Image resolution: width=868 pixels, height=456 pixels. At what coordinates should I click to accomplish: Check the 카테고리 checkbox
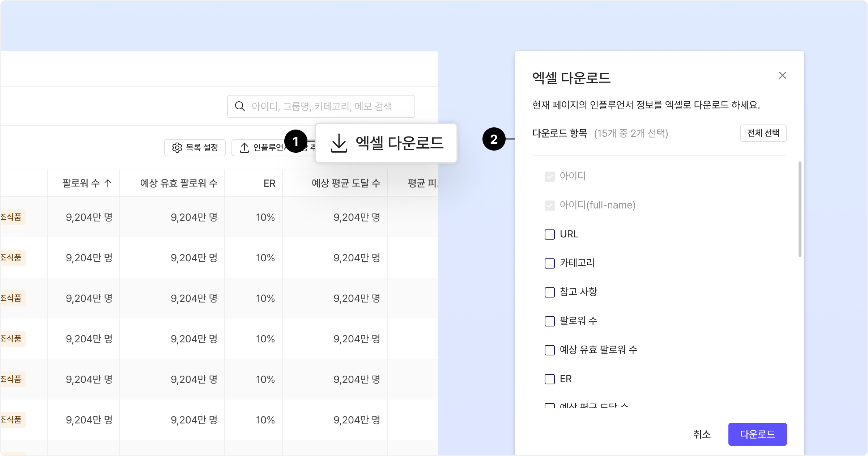549,263
